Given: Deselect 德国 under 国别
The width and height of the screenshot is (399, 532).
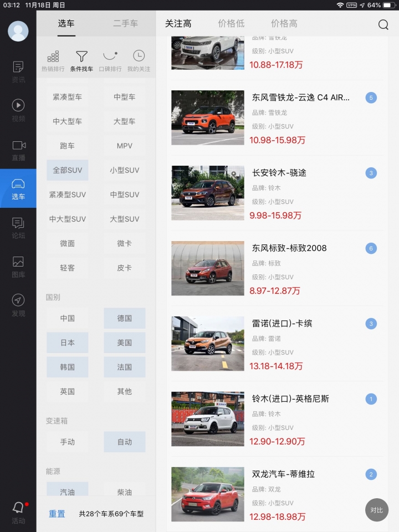Looking at the screenshot, I should [125, 318].
